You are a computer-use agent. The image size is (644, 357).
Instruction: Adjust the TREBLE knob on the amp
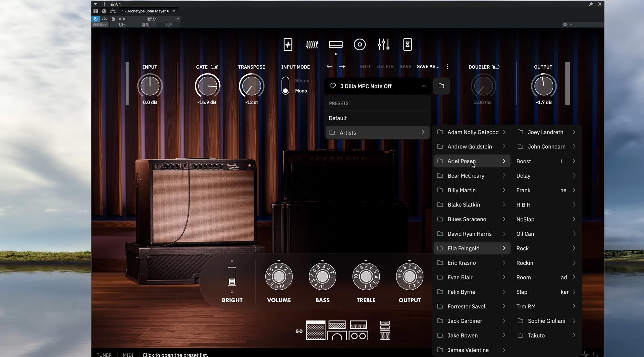366,277
